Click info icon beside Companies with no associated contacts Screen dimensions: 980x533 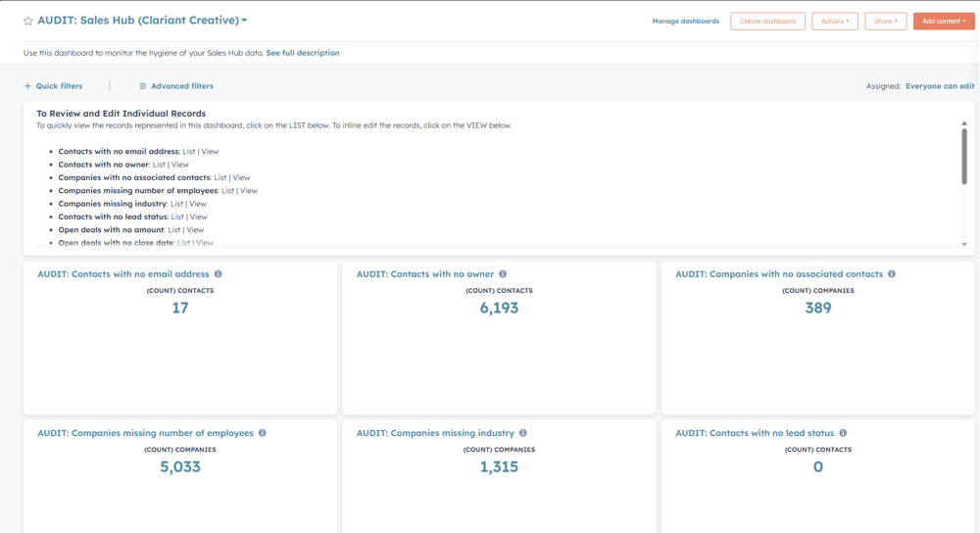click(x=892, y=274)
